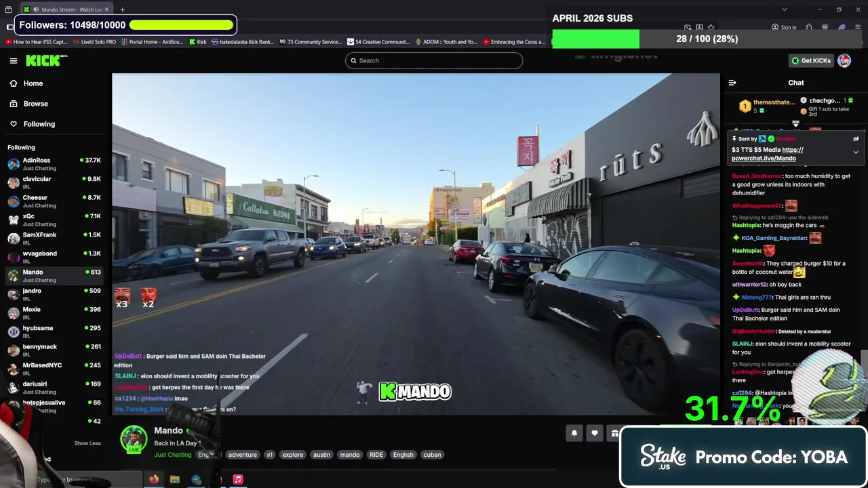The image size is (868, 488).
Task: Open the Browse section
Action: [35, 104]
